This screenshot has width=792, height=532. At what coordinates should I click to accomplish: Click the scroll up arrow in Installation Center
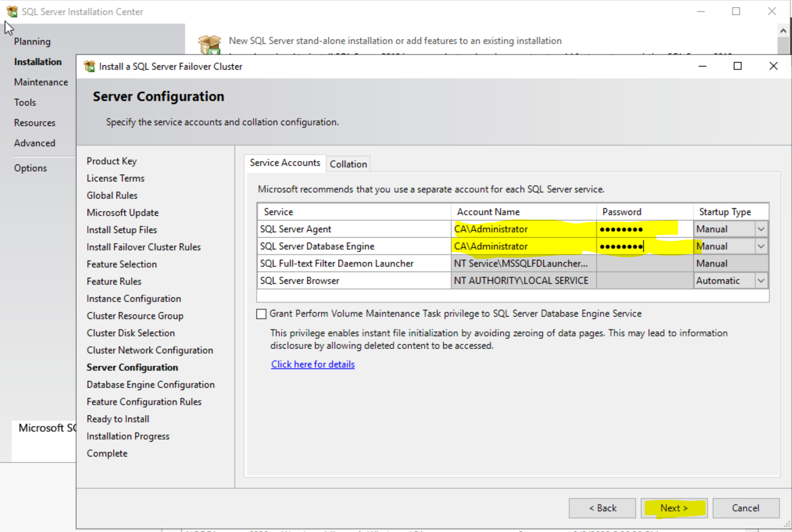click(783, 31)
